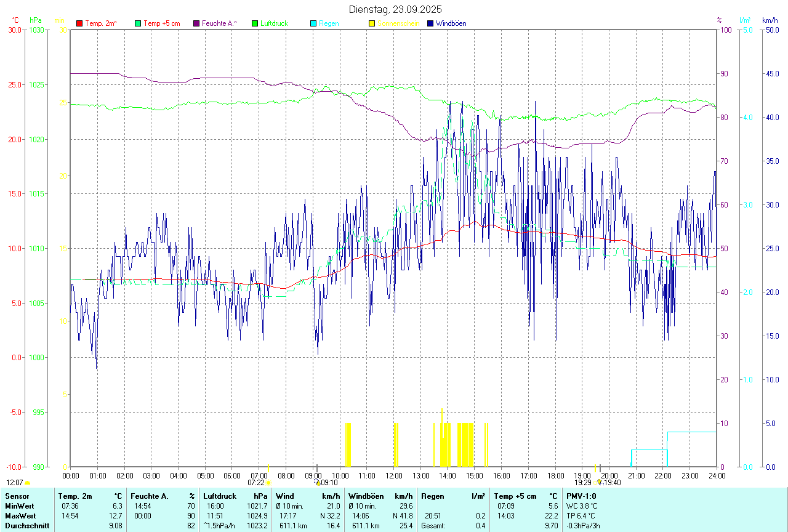Click the cyan Regen legend square
This screenshot has height=532, width=788.
coord(313,23)
